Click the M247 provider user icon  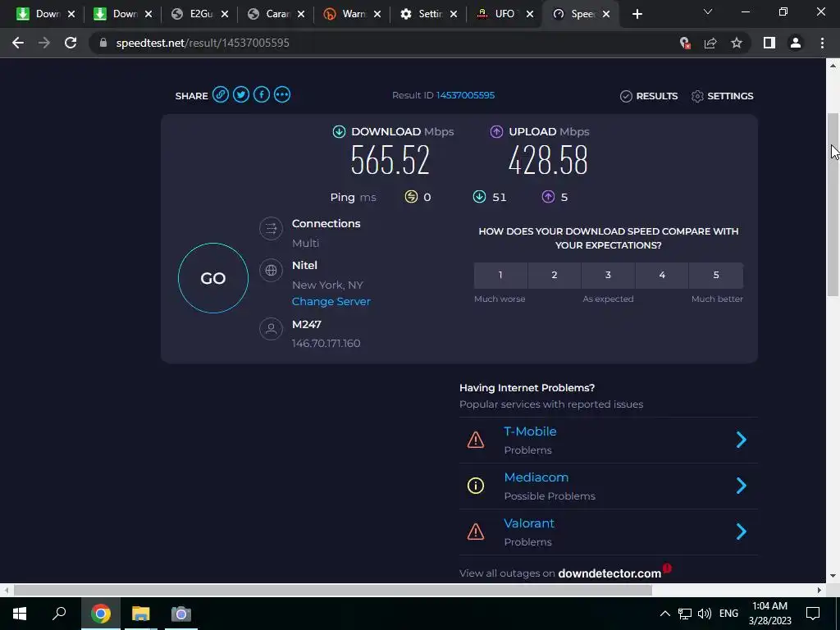click(271, 328)
